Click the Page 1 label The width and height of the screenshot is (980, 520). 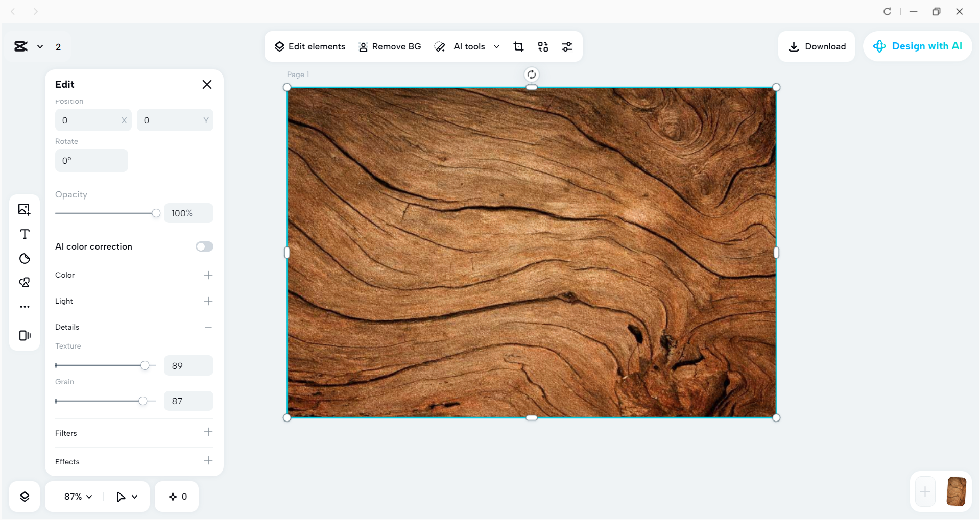298,75
